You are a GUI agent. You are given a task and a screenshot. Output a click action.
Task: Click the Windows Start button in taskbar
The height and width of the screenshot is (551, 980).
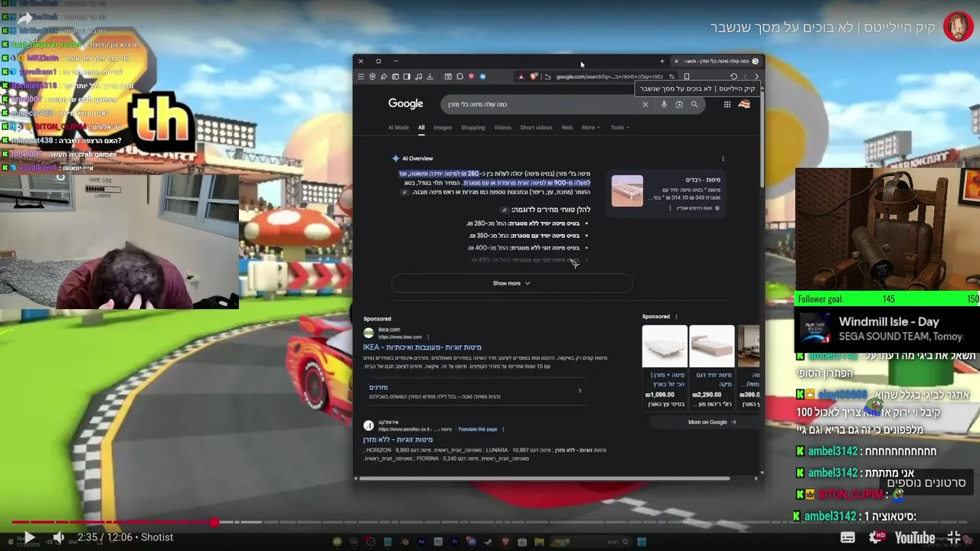pos(642,543)
